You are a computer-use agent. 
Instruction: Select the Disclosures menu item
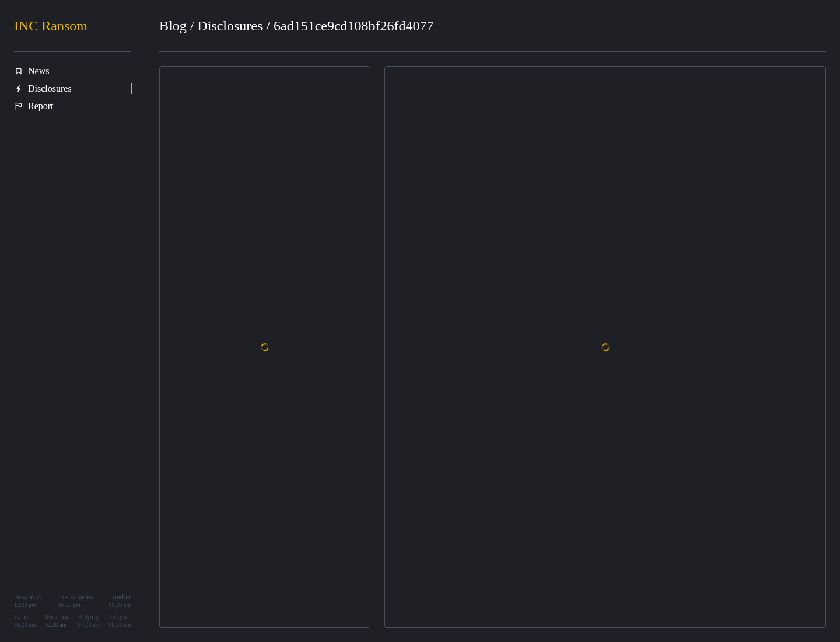[72, 89]
